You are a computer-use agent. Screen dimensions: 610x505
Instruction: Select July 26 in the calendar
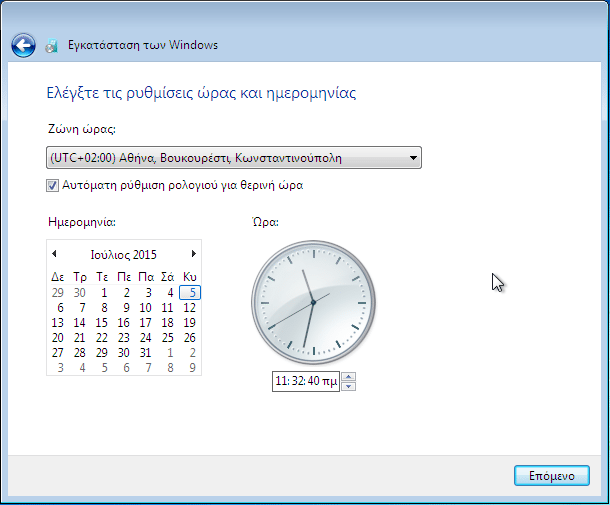click(x=190, y=338)
